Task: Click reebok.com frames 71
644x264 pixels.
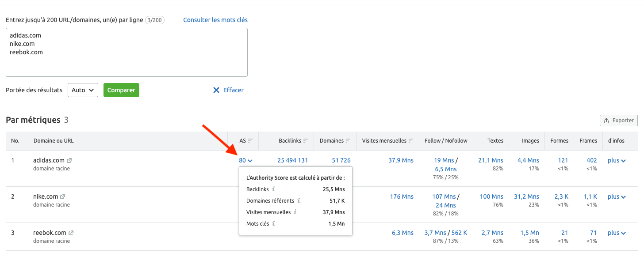Action: [594, 233]
